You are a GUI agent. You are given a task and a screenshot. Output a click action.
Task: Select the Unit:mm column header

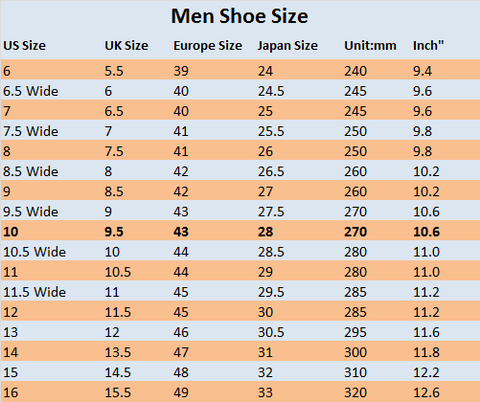click(x=370, y=46)
